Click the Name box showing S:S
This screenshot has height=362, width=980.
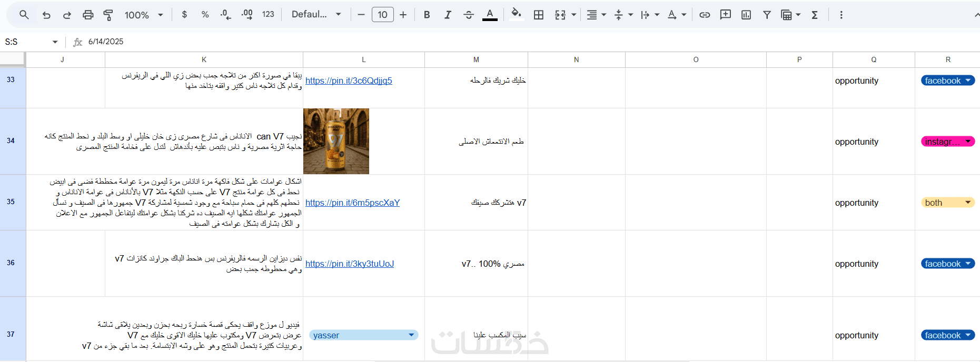pyautogui.click(x=26, y=42)
